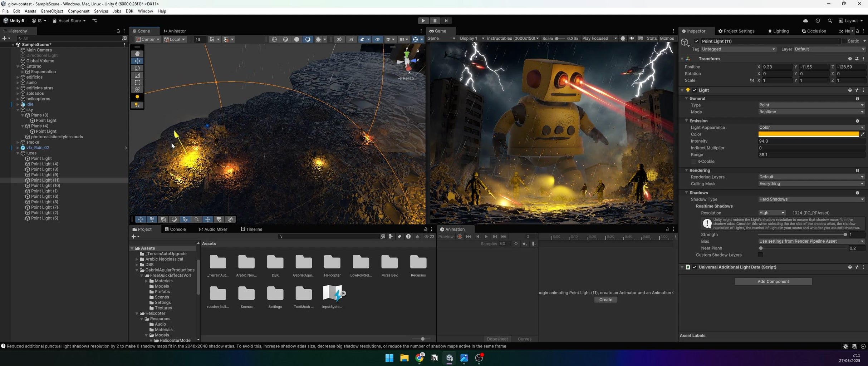Open the GameObject menu
This screenshot has width=868, height=366.
coord(52,11)
